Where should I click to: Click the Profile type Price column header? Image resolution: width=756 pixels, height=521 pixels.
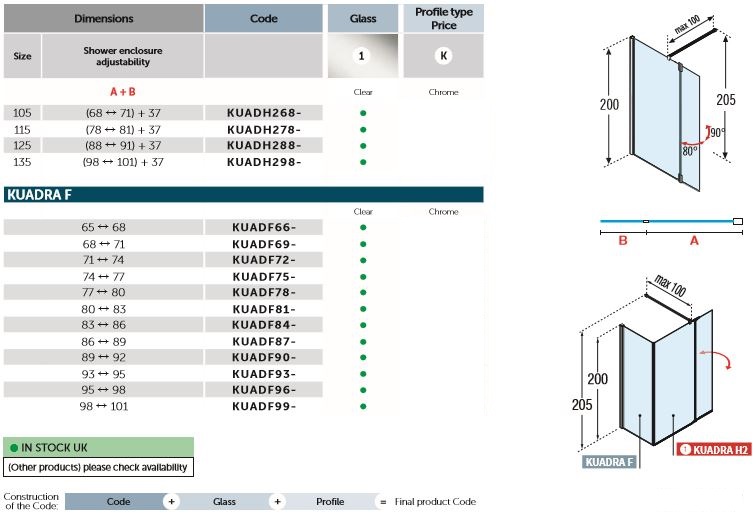pos(444,18)
